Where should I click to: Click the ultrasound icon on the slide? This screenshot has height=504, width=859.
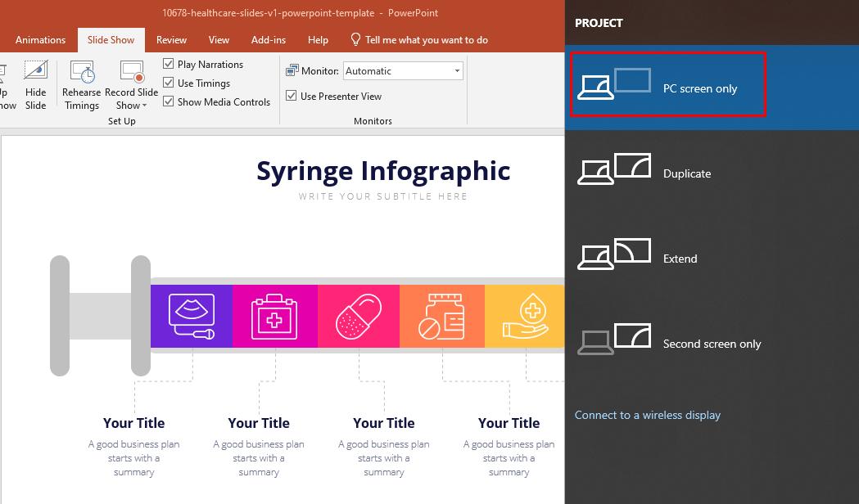(191, 316)
